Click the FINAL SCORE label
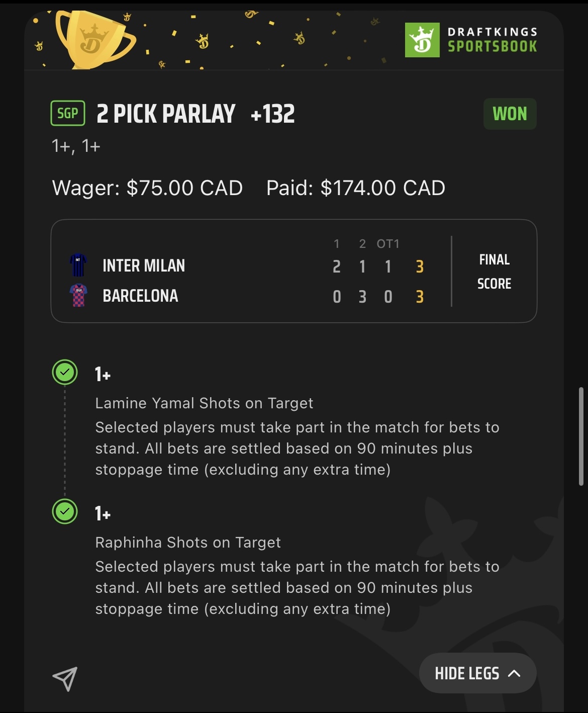 point(494,272)
